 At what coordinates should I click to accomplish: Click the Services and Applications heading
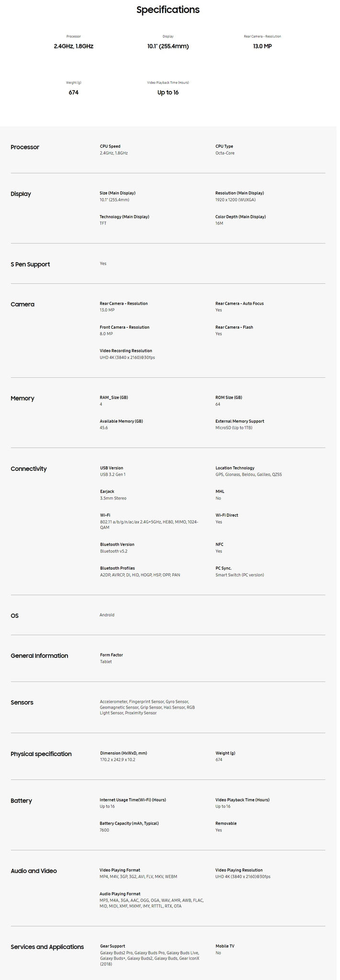coord(47,947)
